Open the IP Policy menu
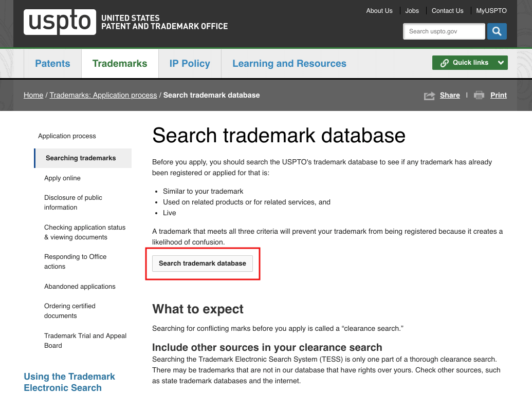Screen dimensions: 532x394 point(190,64)
